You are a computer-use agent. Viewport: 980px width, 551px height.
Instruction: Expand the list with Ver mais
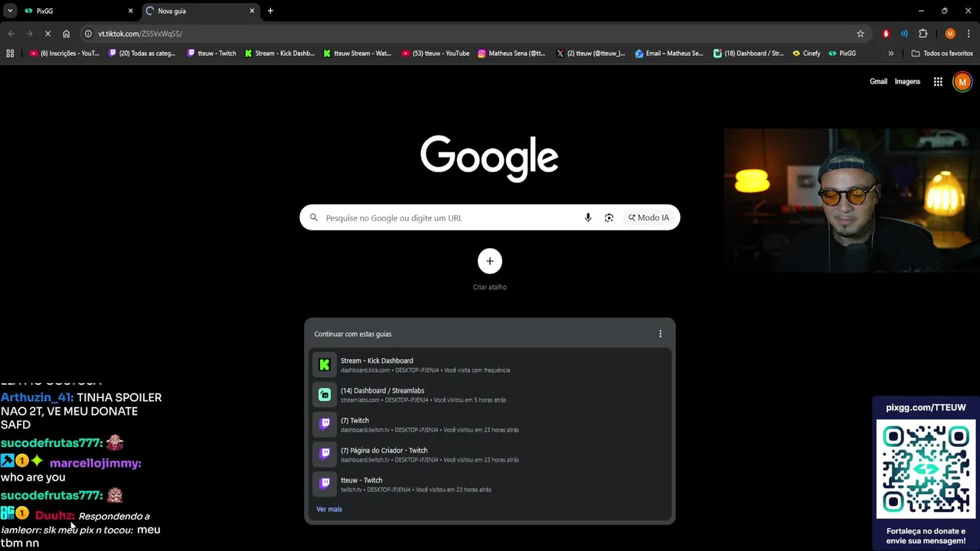click(329, 509)
